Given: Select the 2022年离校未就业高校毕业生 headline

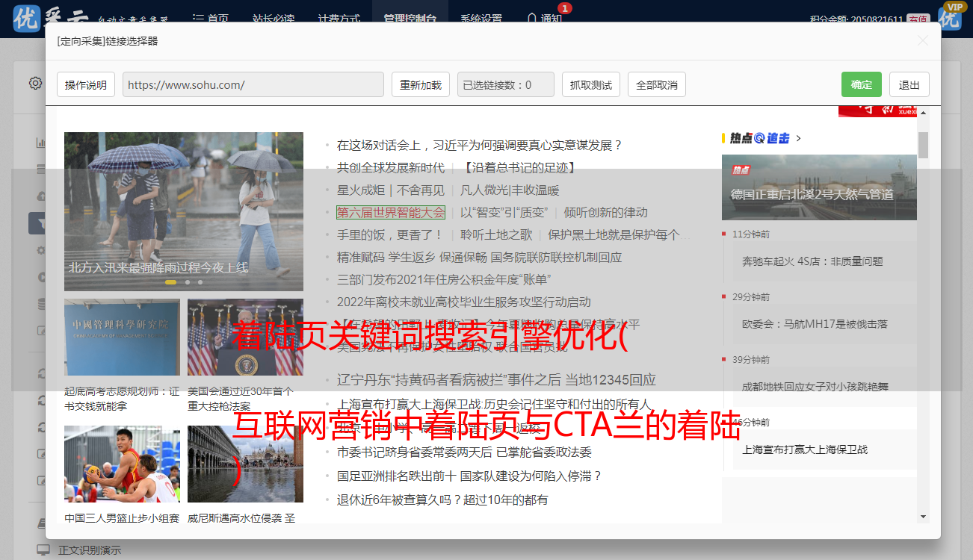Looking at the screenshot, I should click(463, 302).
